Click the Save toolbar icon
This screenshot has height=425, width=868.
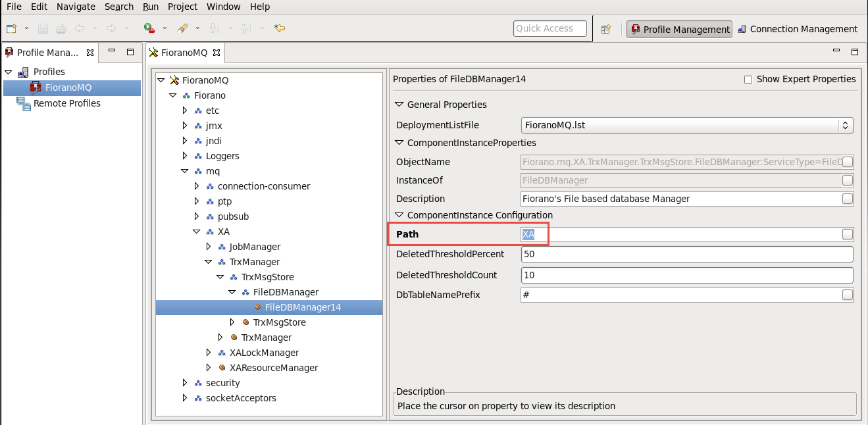tap(43, 28)
